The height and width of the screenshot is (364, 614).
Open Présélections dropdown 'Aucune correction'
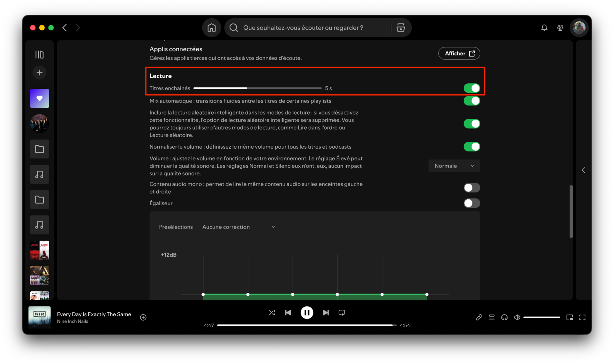[239, 227]
